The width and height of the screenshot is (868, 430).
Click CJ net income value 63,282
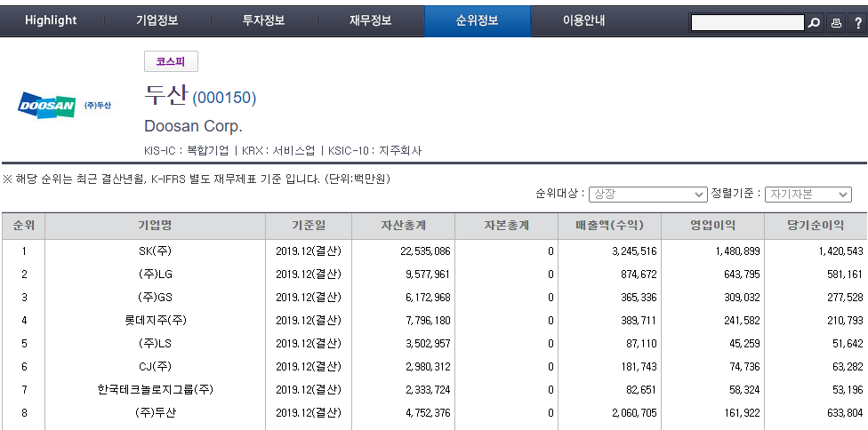pyautogui.click(x=848, y=366)
